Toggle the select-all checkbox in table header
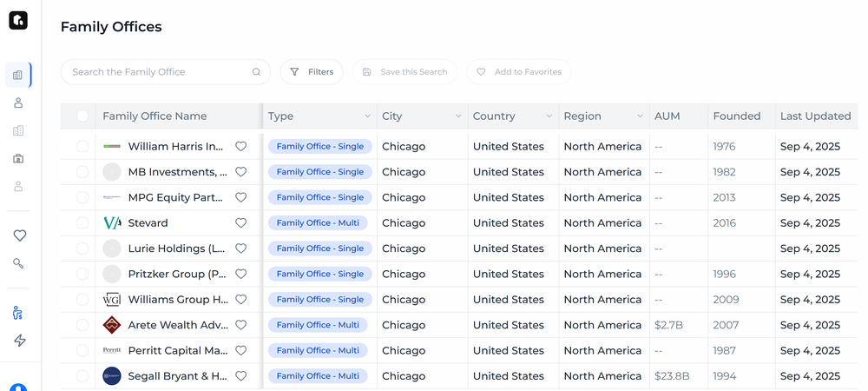Image resolution: width=868 pixels, height=391 pixels. 82,116
